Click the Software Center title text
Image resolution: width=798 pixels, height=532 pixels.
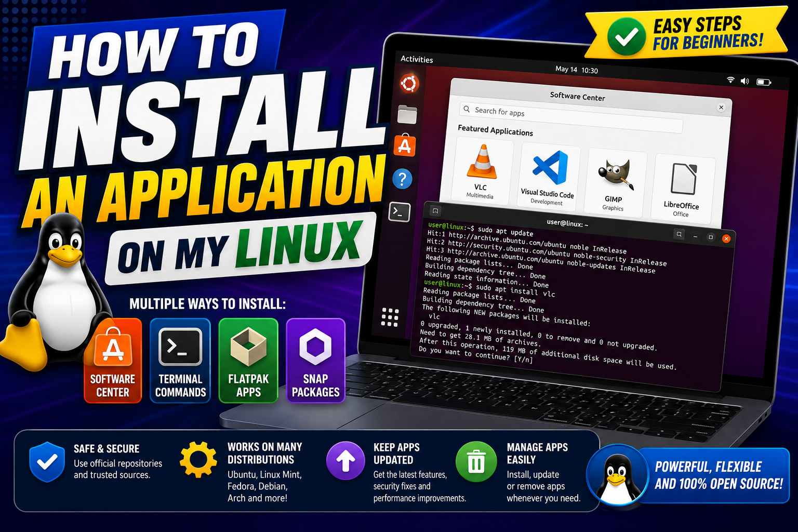click(577, 97)
